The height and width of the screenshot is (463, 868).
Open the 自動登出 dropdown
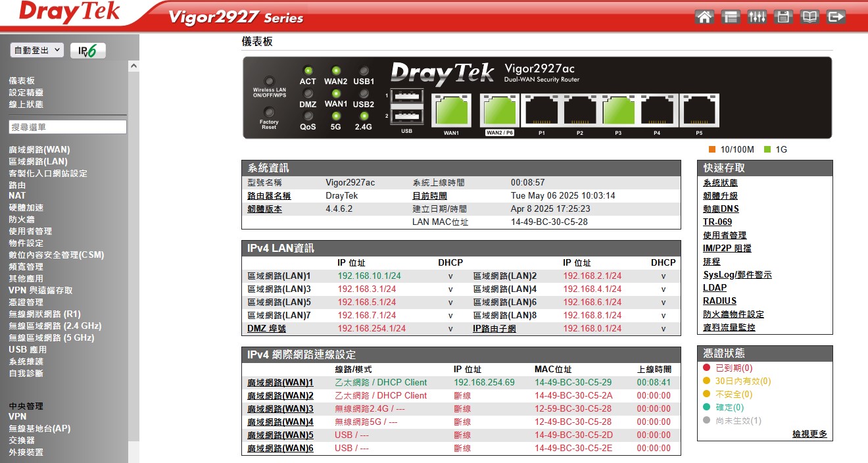click(x=37, y=50)
